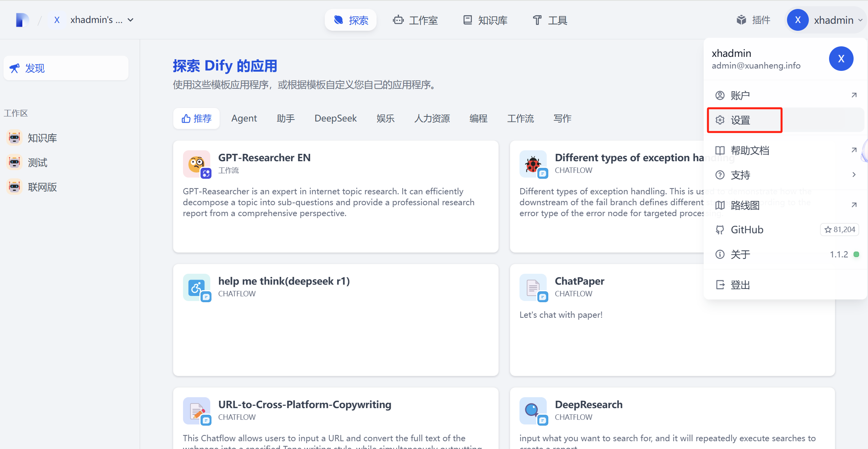Screen dimensions: 868x449
Task: Open the URL-to-Cross-Platform-Copywriting card
Action: coord(336,418)
